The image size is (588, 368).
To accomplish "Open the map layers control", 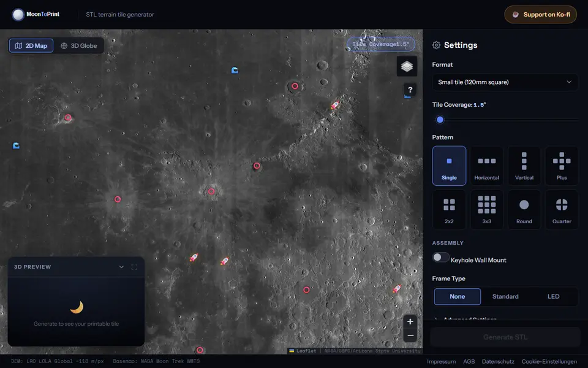I will (407, 66).
